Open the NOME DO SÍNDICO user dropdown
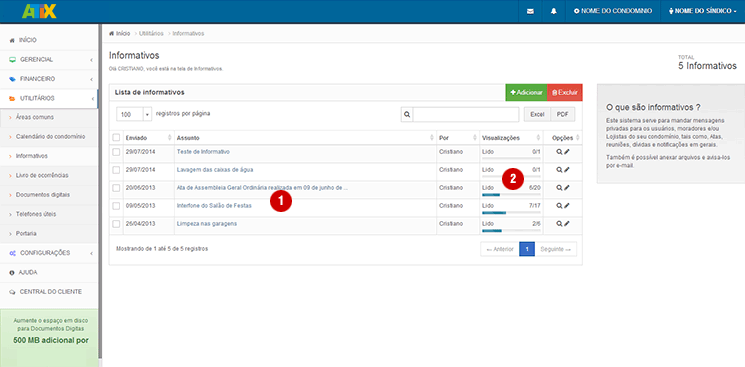745x367 pixels. point(703,11)
